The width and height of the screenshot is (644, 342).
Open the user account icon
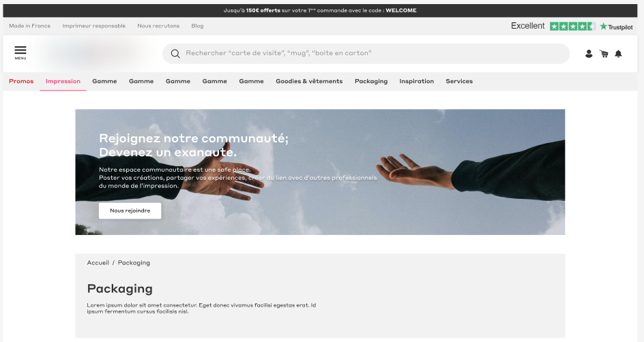click(589, 54)
